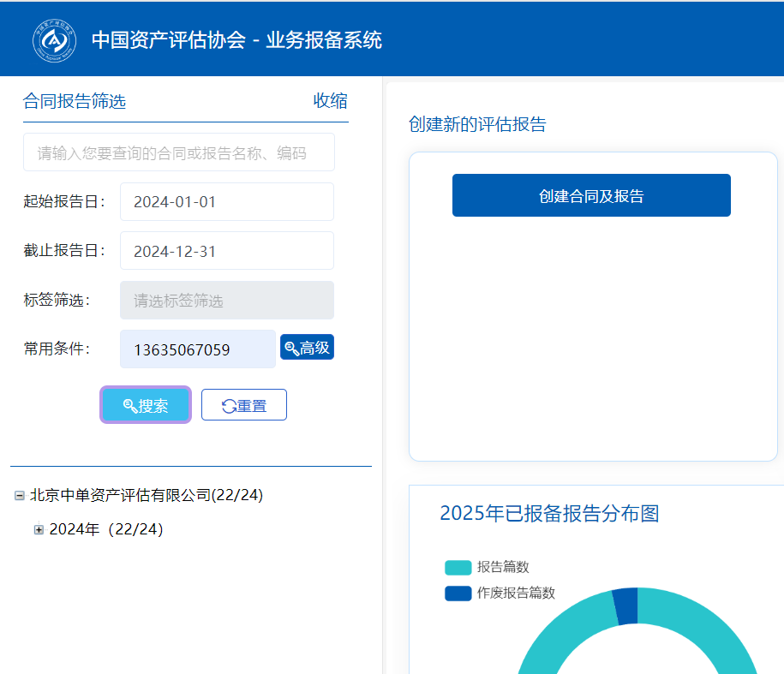784x674 pixels.
Task: Click the 创建合同及报告 button
Action: coord(591,195)
